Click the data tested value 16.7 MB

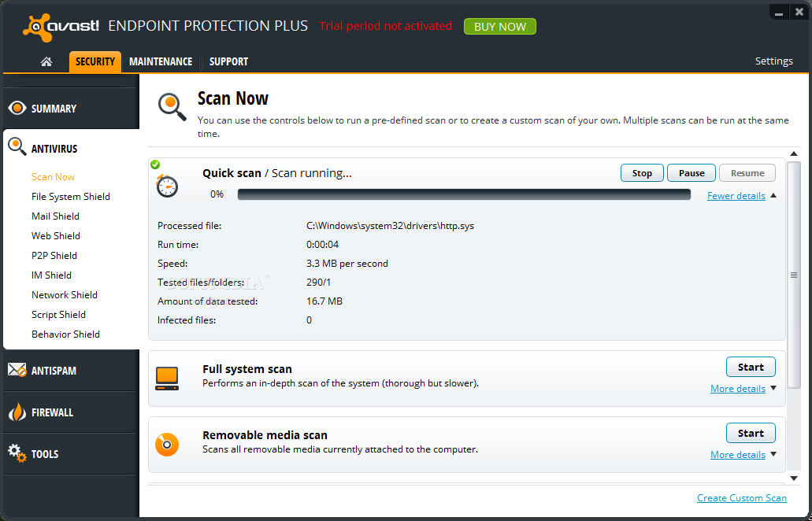pyautogui.click(x=324, y=301)
